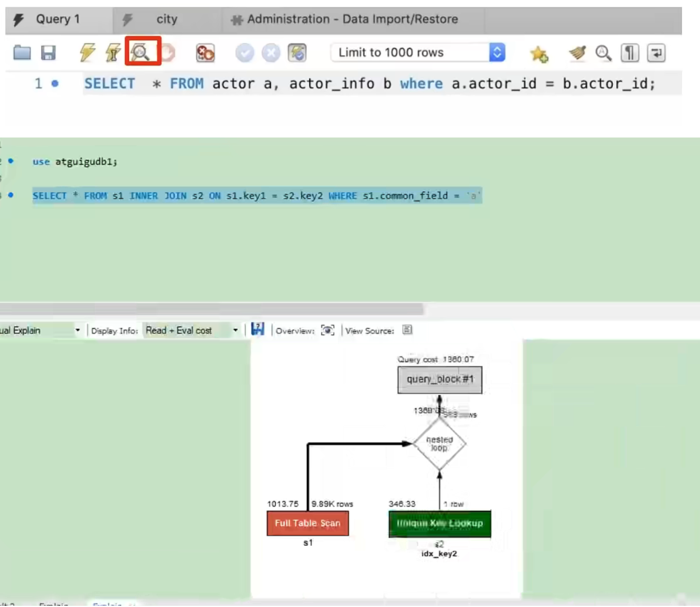Open the Limit to 1000 rows dropdown
Image resolution: width=700 pixels, height=607 pixels.
coord(497,52)
